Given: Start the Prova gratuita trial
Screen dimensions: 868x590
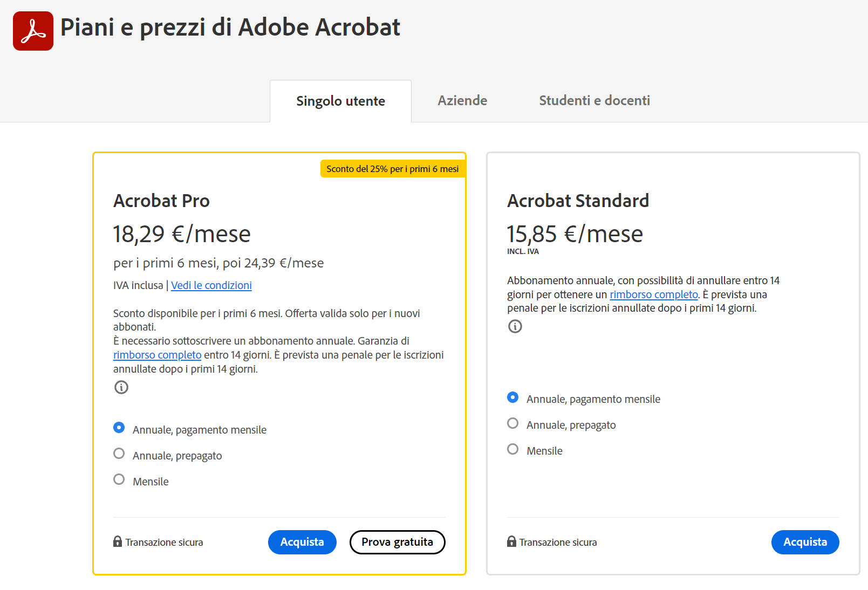Looking at the screenshot, I should (x=398, y=542).
